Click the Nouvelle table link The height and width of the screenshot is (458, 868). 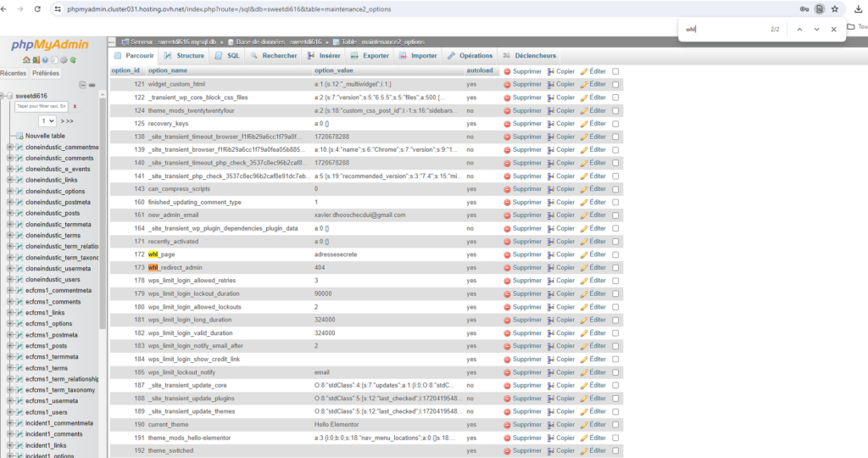pyautogui.click(x=45, y=136)
